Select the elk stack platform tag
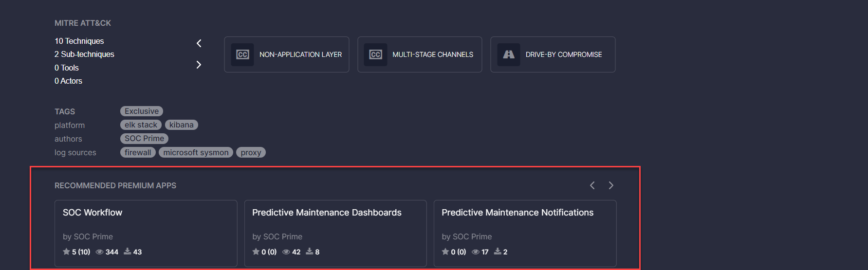Viewport: 868px width, 270px height. [141, 125]
